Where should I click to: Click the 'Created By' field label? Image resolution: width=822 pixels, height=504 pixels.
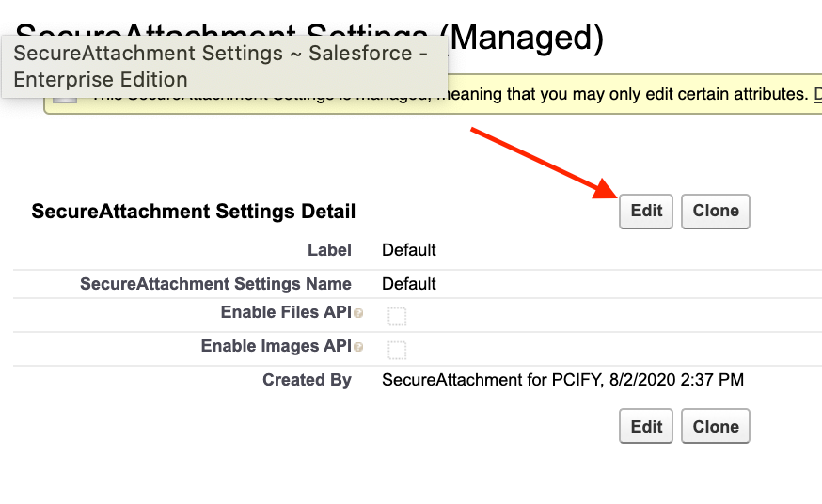308,379
